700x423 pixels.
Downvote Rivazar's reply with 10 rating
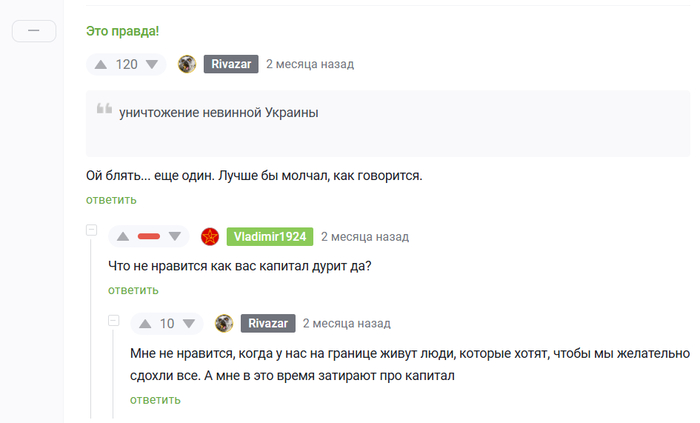(x=189, y=323)
